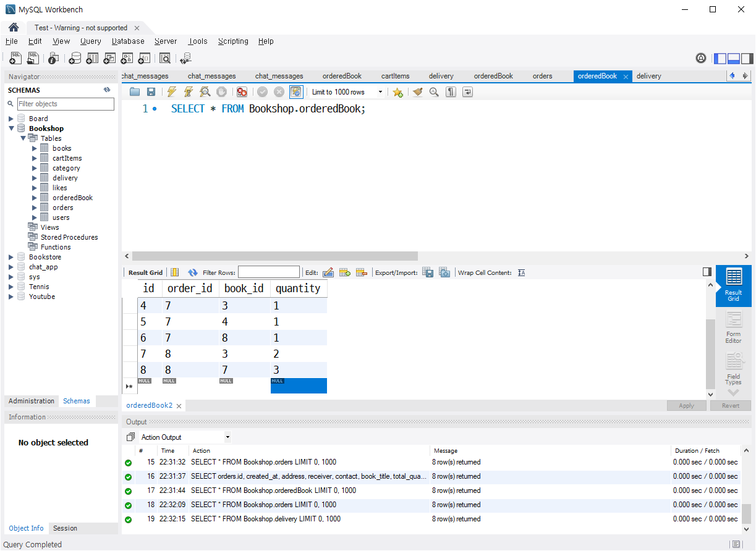Create a new SQL tab from main toolbar
The image size is (756, 551).
[x=15, y=58]
